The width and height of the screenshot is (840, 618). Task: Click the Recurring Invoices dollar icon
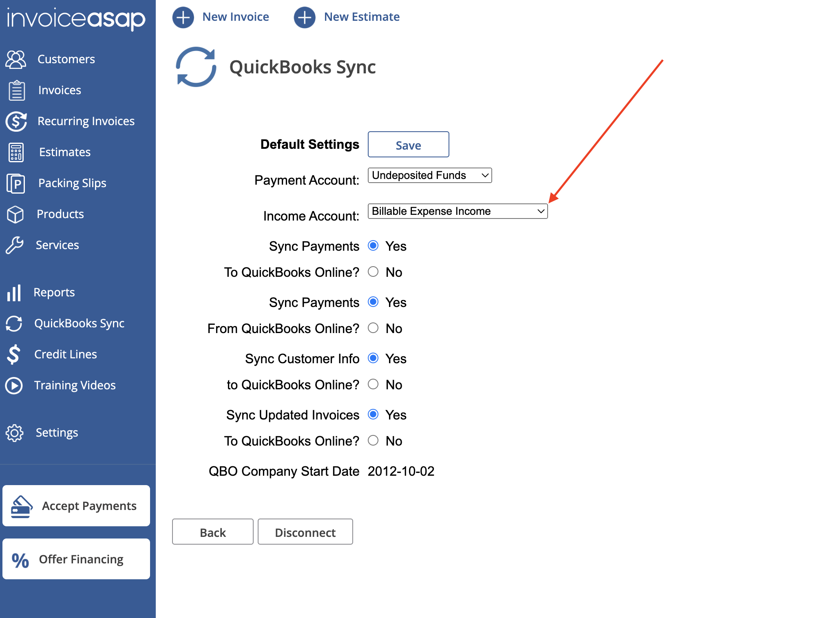[x=16, y=121]
